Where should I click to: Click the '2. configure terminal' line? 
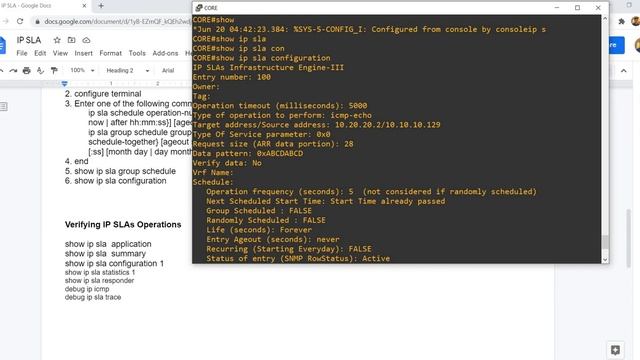pyautogui.click(x=103, y=94)
